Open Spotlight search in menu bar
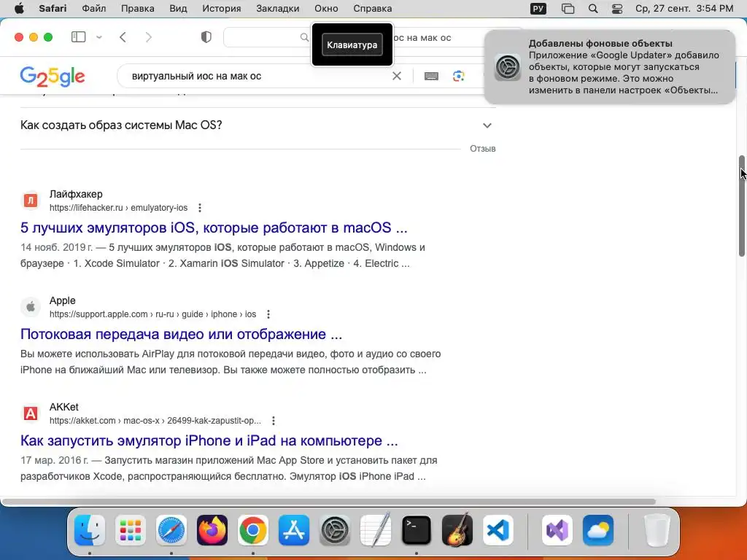The height and width of the screenshot is (560, 747). [x=593, y=9]
